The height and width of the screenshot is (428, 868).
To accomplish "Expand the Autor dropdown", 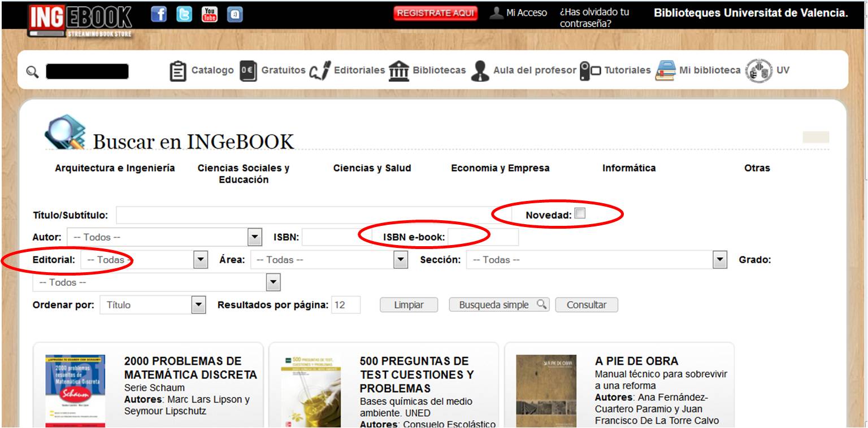I will pyautogui.click(x=255, y=237).
